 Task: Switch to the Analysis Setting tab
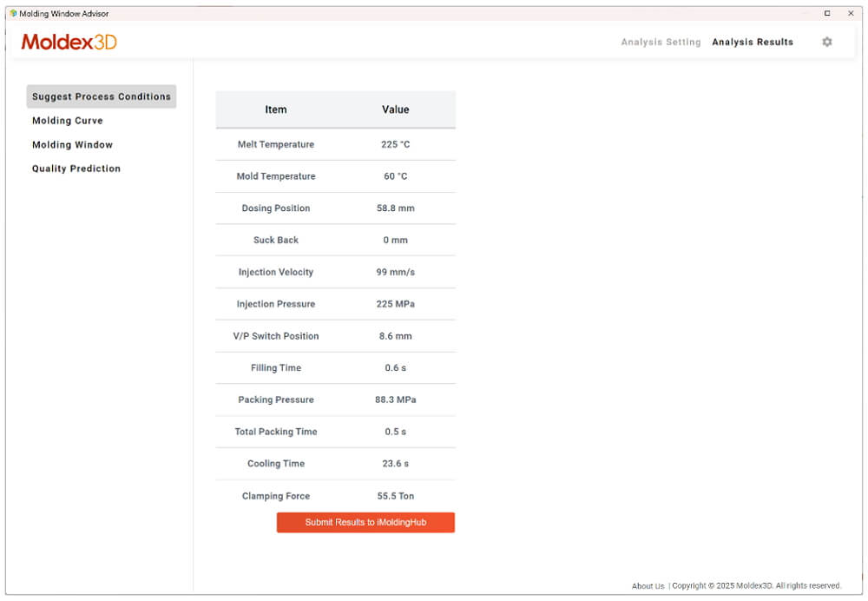tap(661, 42)
